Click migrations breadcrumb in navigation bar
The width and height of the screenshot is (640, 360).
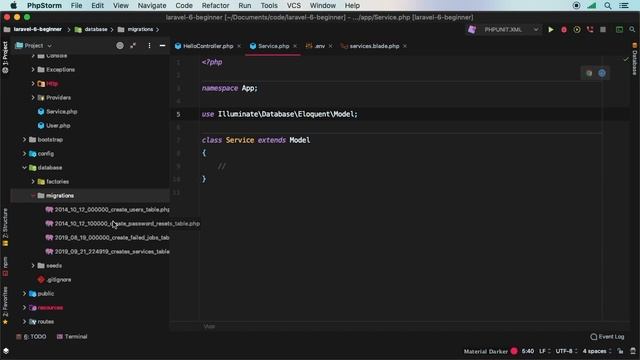pos(135,29)
